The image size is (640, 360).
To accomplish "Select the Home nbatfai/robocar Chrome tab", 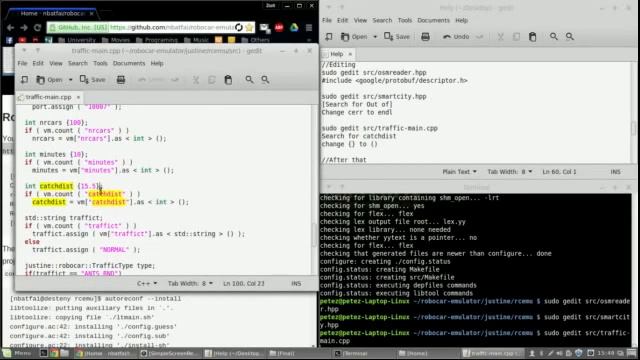I will [52, 13].
